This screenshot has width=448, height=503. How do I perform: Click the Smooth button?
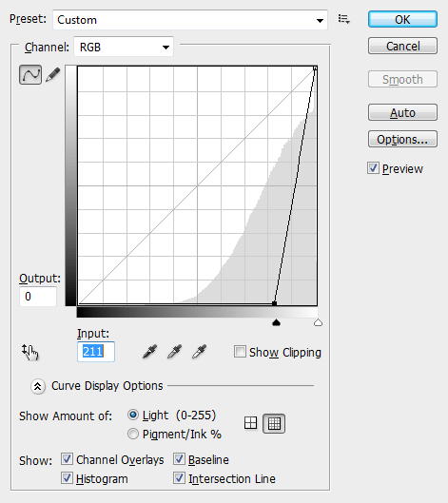tap(402, 79)
